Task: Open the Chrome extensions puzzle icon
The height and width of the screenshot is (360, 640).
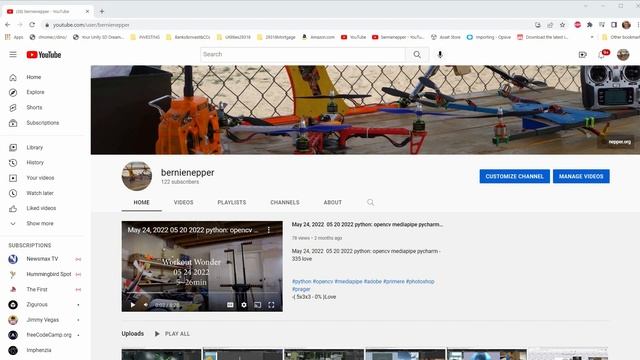Action: coord(589,25)
